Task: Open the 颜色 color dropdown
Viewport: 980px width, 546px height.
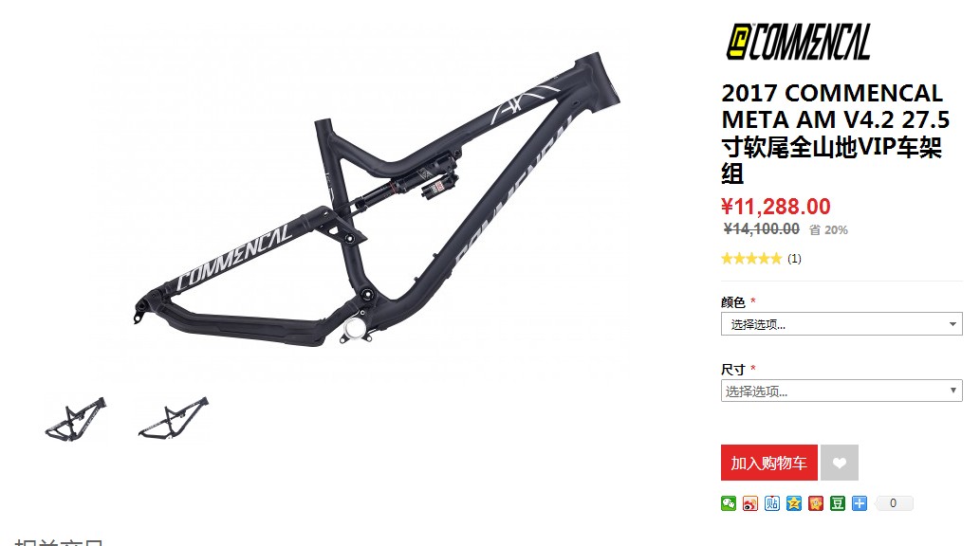Action: coord(841,324)
